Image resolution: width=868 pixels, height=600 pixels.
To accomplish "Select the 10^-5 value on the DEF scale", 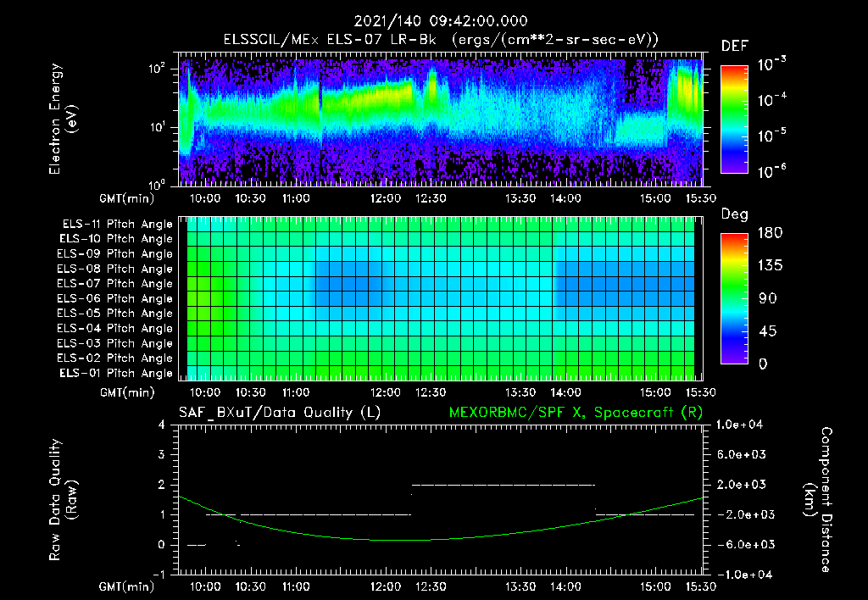I will (x=771, y=136).
